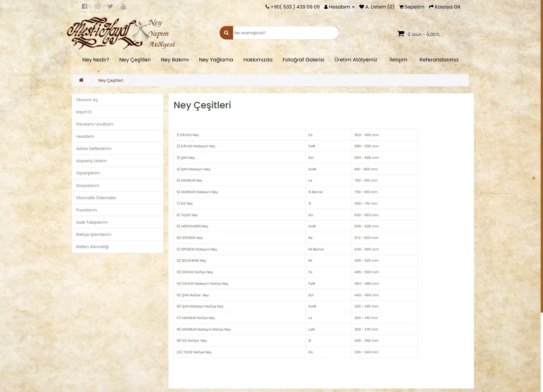Screen dimensions: 543x392
Task: Open the Instagram social icon
Action: click(97, 6)
